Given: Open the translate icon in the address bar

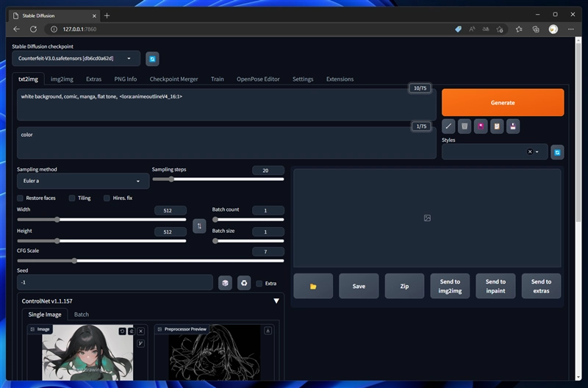Looking at the screenshot, I should click(x=486, y=29).
